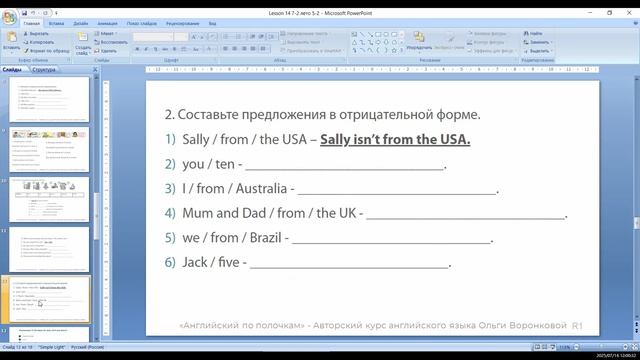Toggle Strikethrough formatting
Screen dimensions: 640x360
coord(164,49)
